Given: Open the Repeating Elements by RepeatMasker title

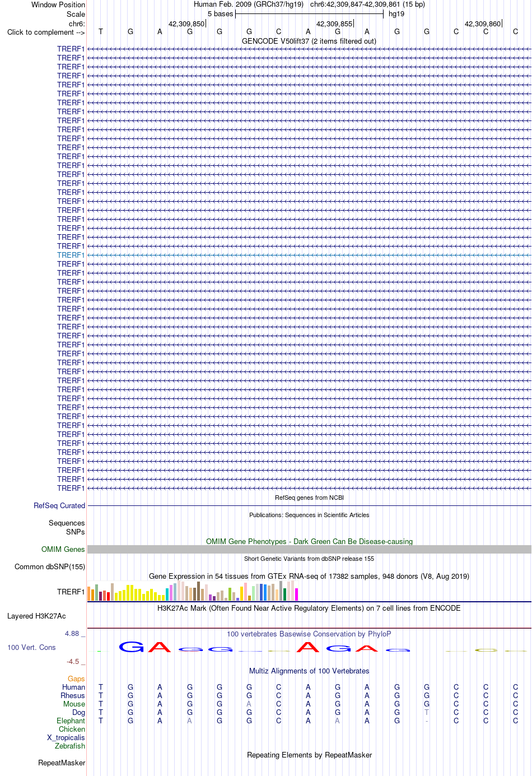Looking at the screenshot, I should tap(309, 755).
